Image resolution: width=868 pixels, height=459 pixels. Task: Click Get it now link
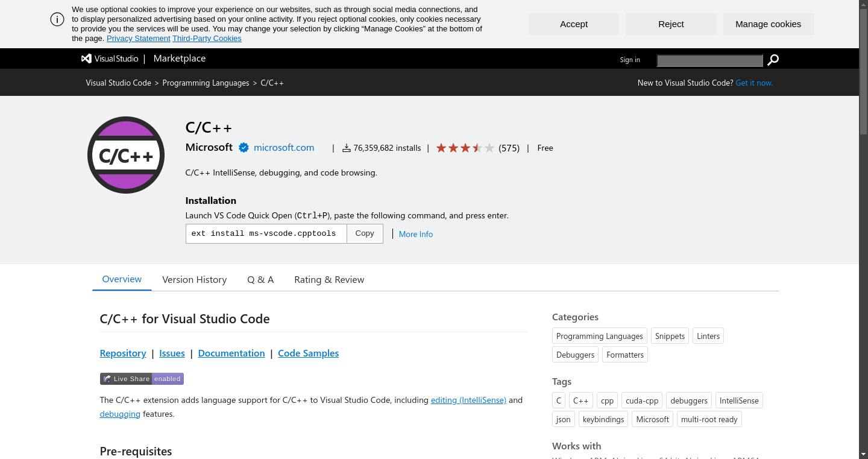[x=754, y=83]
